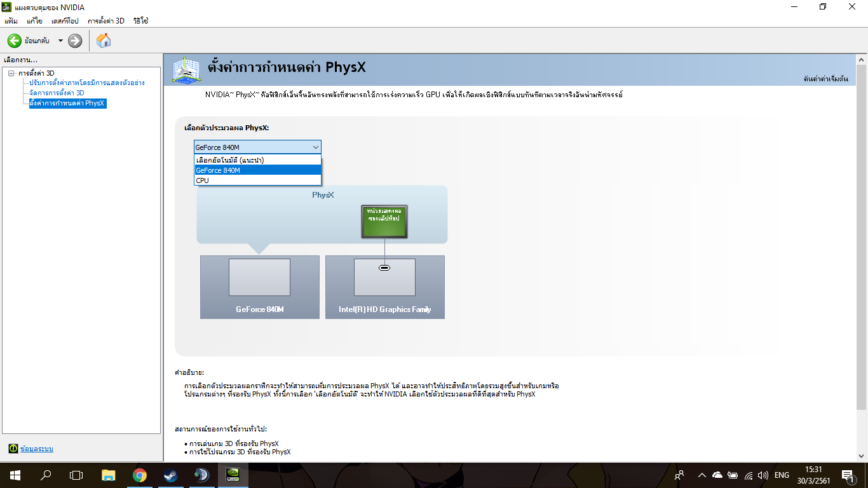Switch to Google Chrome on the taskbar
Image resolution: width=868 pixels, height=488 pixels.
coord(140,475)
